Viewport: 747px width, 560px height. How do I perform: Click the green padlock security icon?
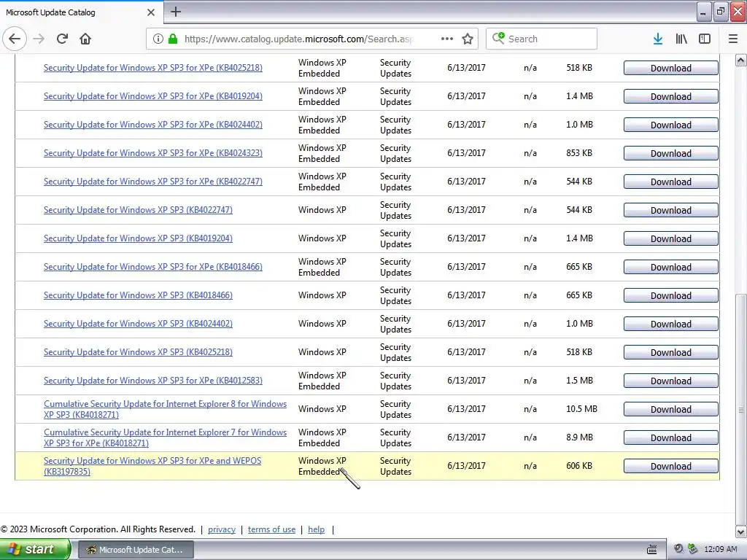tap(173, 39)
